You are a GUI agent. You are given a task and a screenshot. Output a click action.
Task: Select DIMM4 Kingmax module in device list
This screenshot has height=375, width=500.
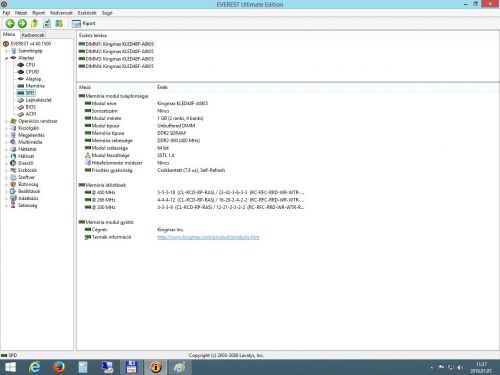pos(116,66)
